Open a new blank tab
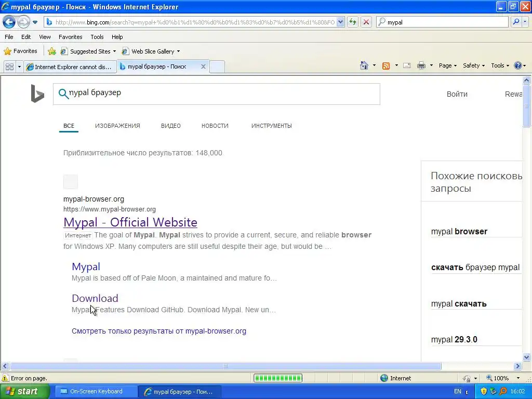This screenshot has width=532, height=399. [x=217, y=66]
